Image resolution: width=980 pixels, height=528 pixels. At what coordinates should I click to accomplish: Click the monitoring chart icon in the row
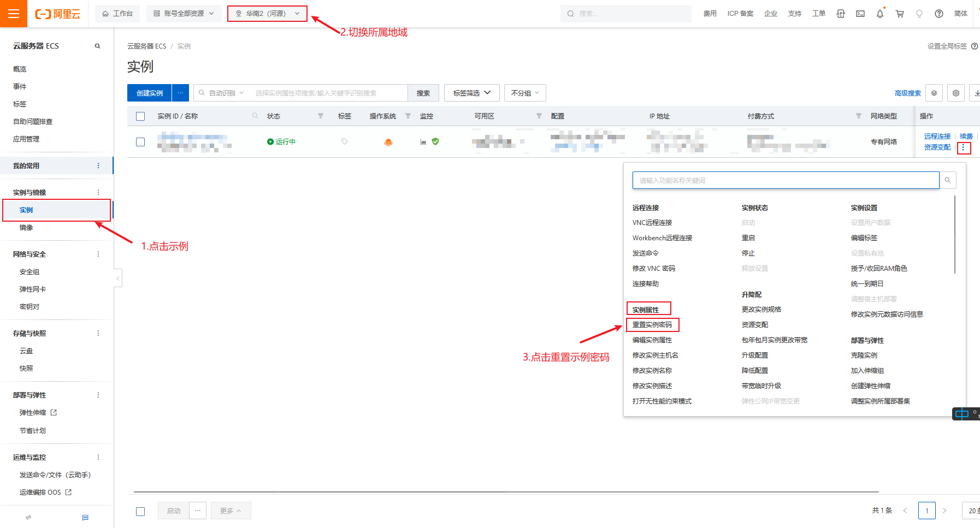[x=423, y=141]
